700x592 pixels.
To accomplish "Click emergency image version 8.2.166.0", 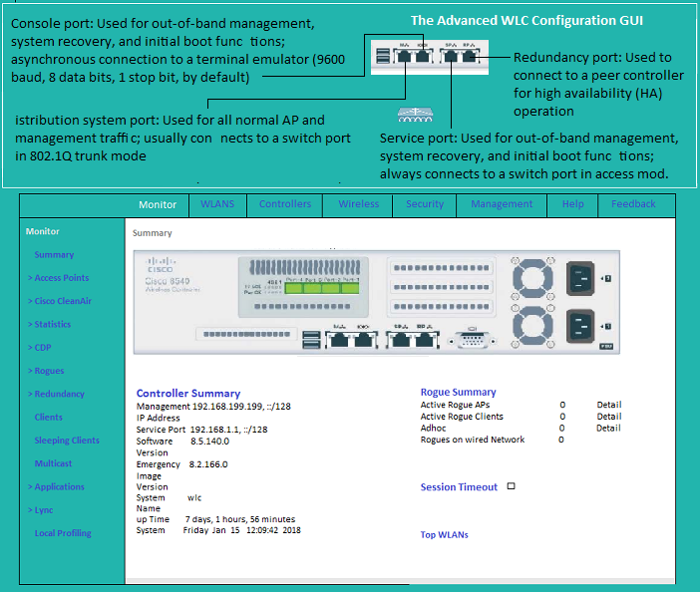I will (208, 464).
